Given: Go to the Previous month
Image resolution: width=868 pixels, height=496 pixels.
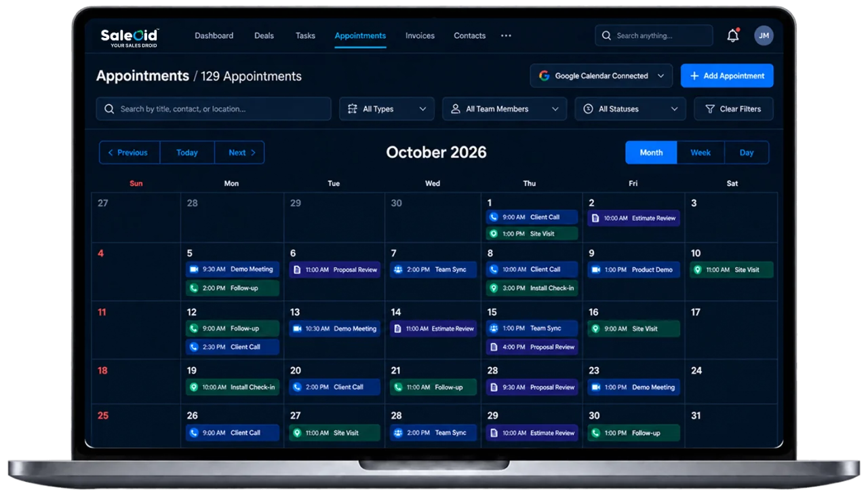Looking at the screenshot, I should [x=130, y=153].
